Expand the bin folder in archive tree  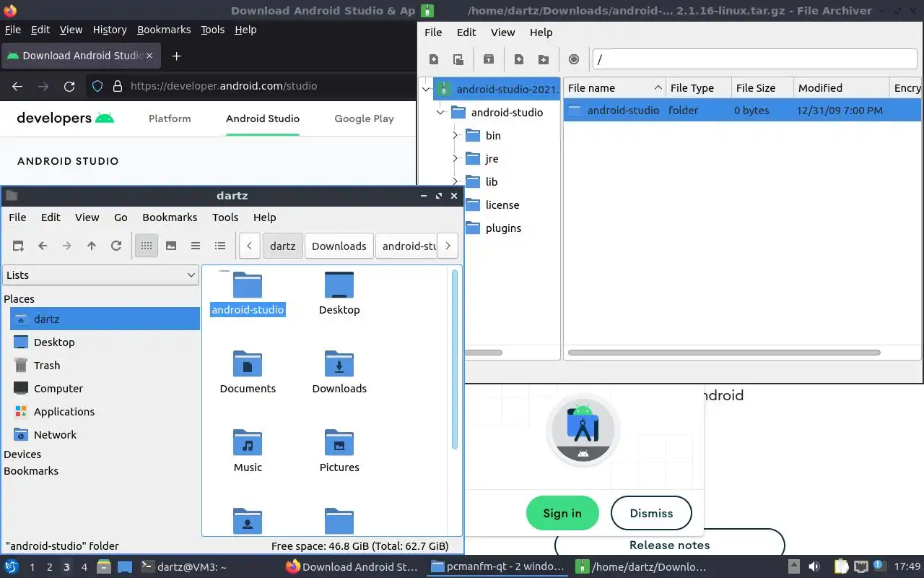click(x=455, y=136)
